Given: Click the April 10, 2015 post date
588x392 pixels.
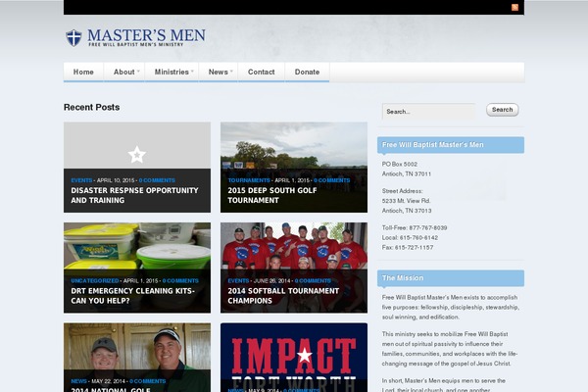Looking at the screenshot, I should pyautogui.click(x=116, y=180).
